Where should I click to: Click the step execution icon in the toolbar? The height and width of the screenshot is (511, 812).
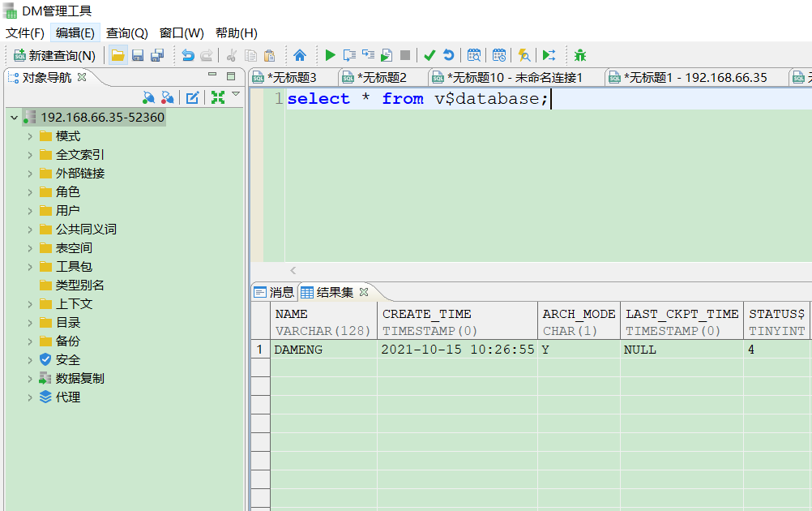[368, 55]
